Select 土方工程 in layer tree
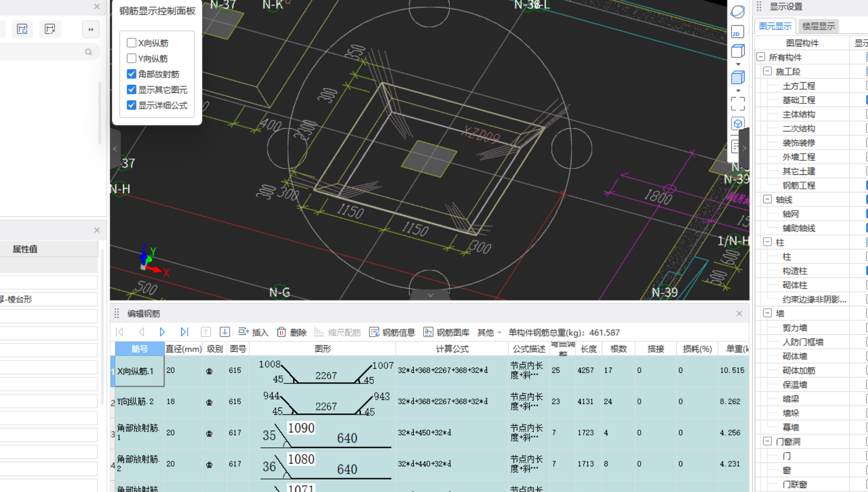 (x=799, y=86)
